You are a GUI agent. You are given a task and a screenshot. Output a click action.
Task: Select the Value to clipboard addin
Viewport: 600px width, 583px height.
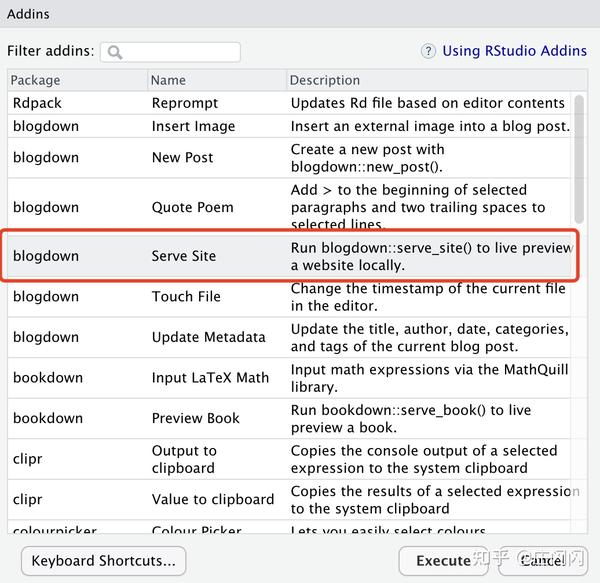[x=290, y=499]
